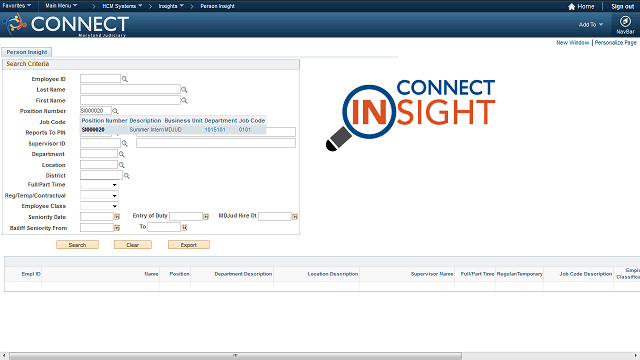Click the To date input field
Image resolution: width=640 pixels, height=360 pixels.
click(164, 227)
